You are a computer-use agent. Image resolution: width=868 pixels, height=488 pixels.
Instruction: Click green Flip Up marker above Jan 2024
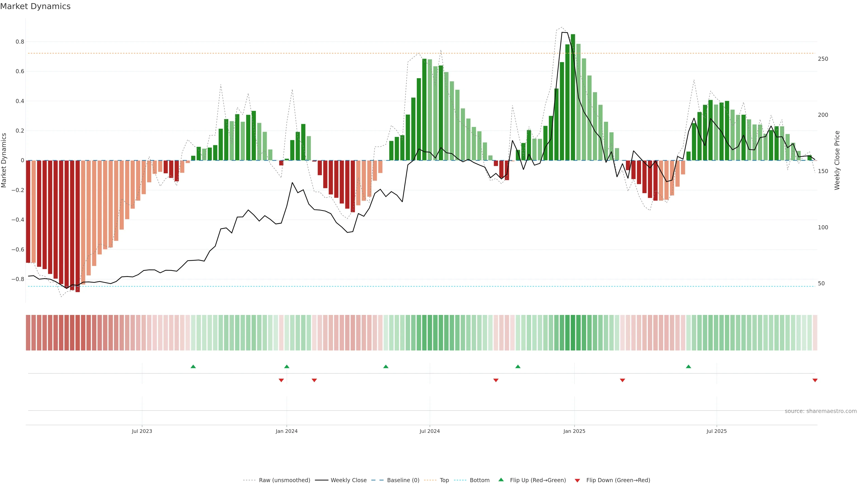(287, 366)
